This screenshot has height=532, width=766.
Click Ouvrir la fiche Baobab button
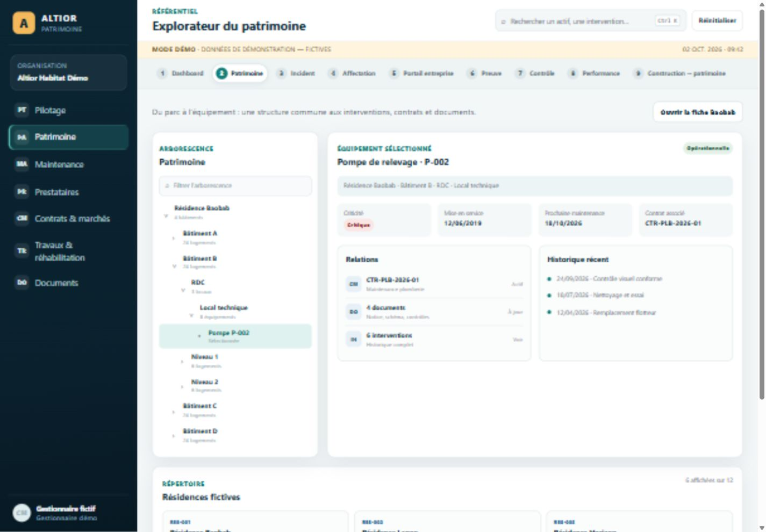tap(698, 112)
